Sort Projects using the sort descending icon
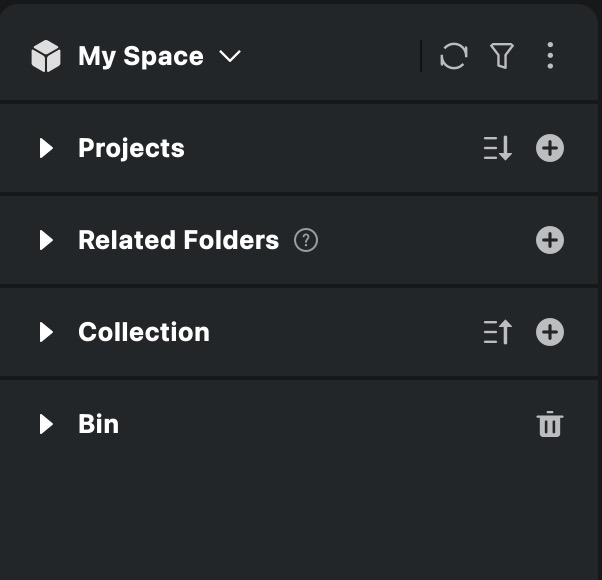Image resolution: width=602 pixels, height=580 pixels. coord(497,149)
